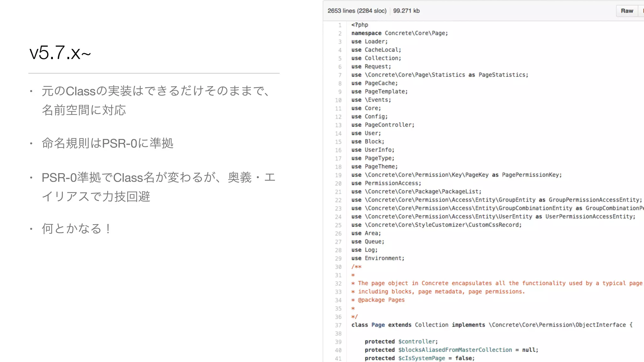Click line number 37 in gutter
The image size is (644, 362).
(x=338, y=325)
